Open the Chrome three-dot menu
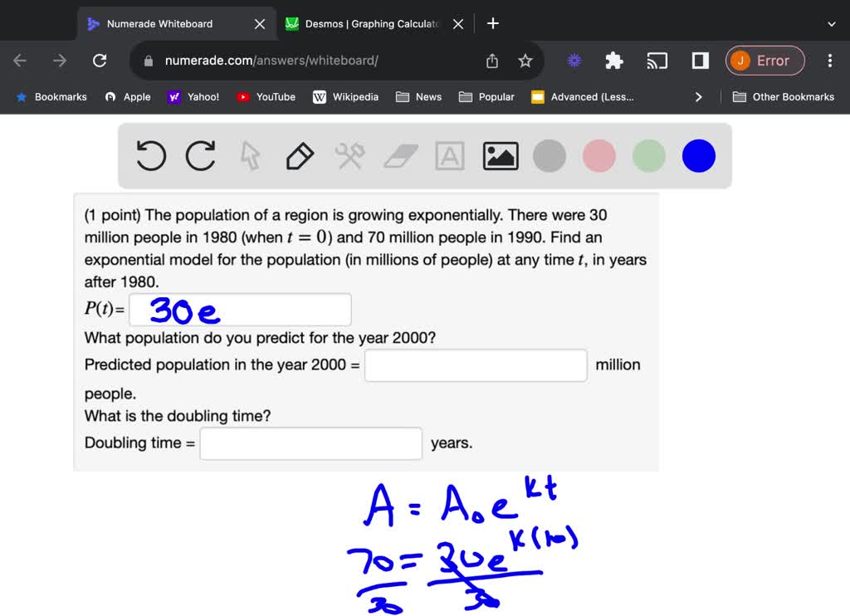The width and height of the screenshot is (850, 616). click(829, 61)
